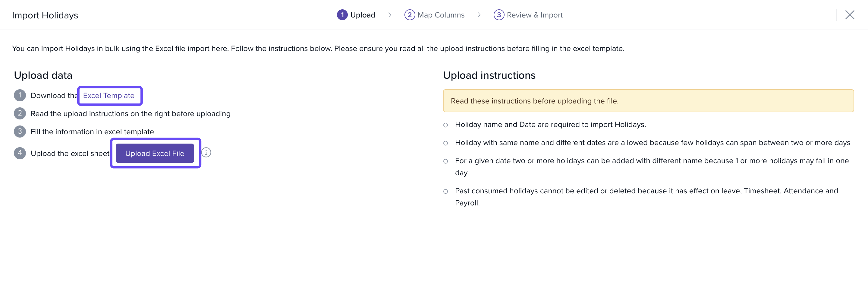Screen dimensions: 868x295
Task: Click the chevron arrow after Map Columns
Action: pyautogui.click(x=479, y=15)
